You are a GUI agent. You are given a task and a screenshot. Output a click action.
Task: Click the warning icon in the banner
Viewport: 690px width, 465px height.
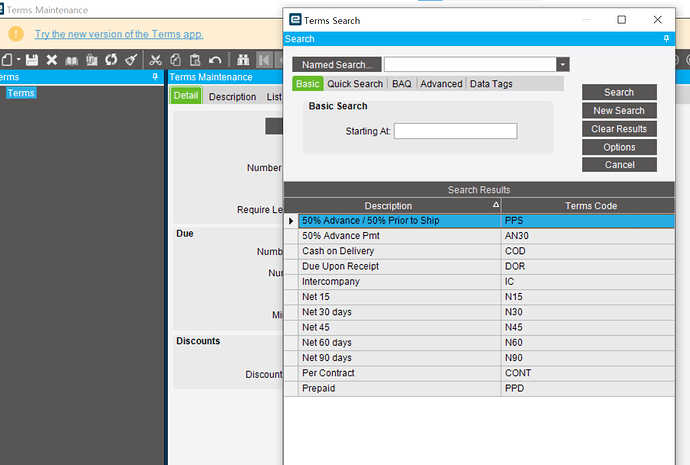tap(16, 33)
